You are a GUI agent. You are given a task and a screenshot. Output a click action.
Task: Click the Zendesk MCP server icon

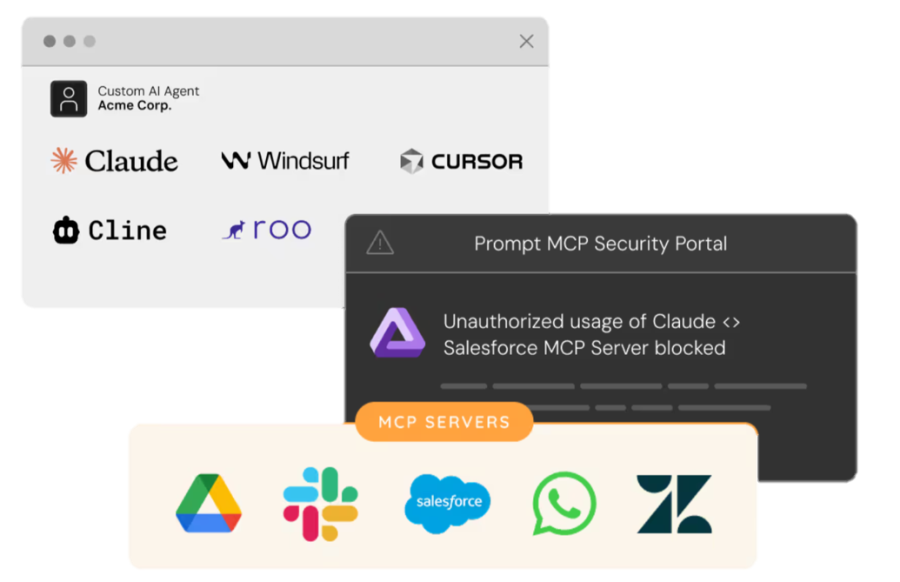click(x=674, y=503)
